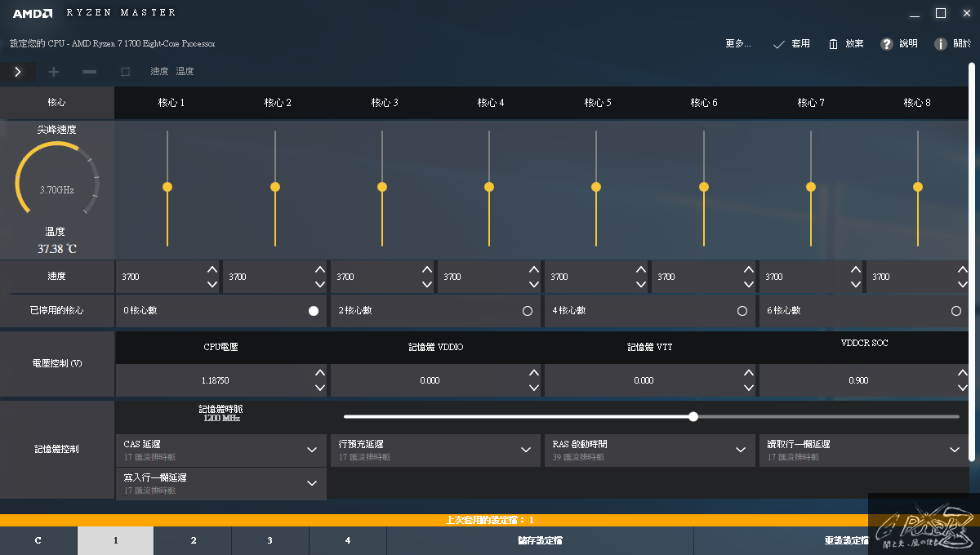Click the 核心 8 speed slider handle

point(918,187)
